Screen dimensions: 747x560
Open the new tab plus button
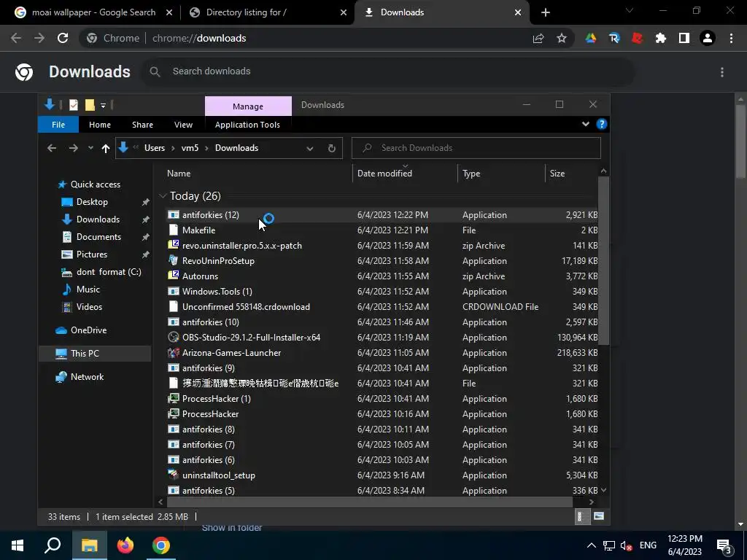(x=546, y=12)
